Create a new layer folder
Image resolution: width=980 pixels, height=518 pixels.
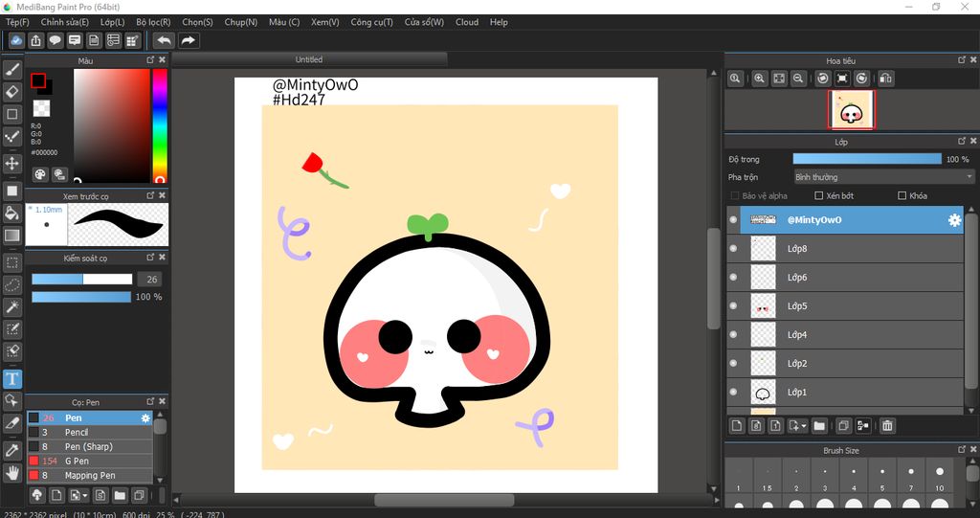click(819, 426)
